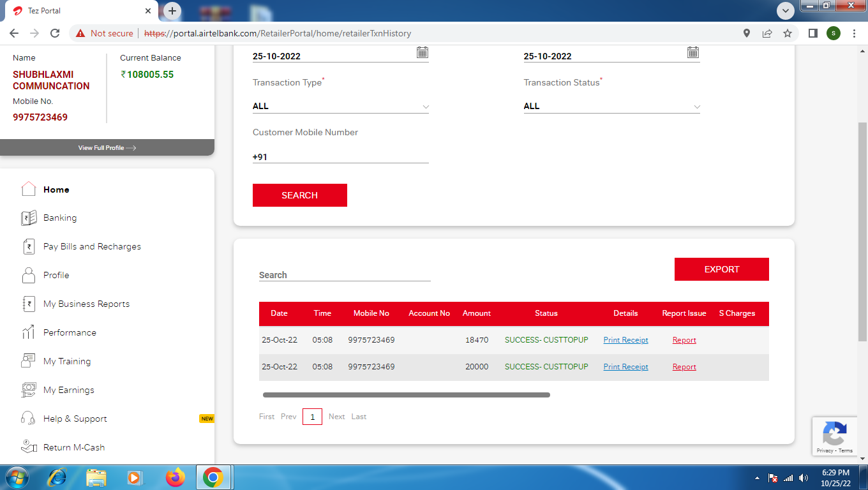Open Print Receipt for the 18470 transaction

(x=625, y=340)
